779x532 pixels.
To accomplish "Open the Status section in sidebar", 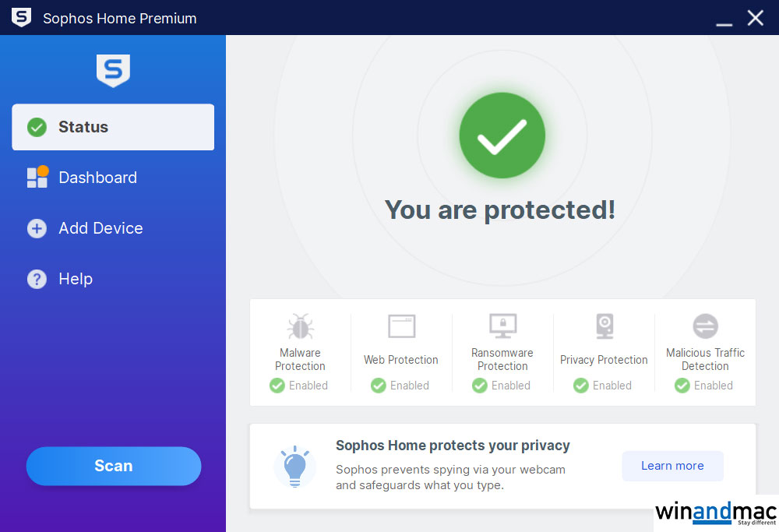I will point(113,127).
